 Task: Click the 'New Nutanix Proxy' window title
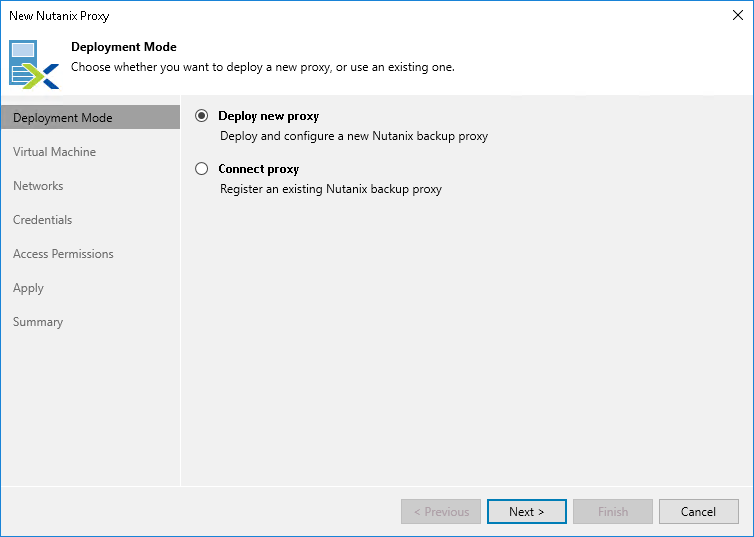click(59, 16)
